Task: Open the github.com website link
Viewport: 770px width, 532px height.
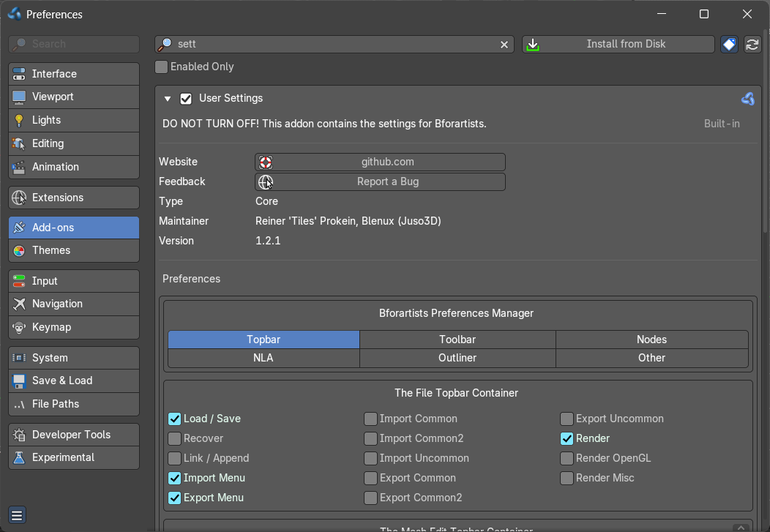Action: click(380, 162)
